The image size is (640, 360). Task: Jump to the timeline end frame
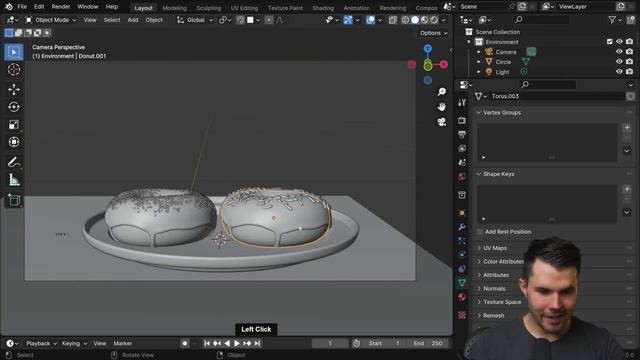pyautogui.click(x=258, y=344)
